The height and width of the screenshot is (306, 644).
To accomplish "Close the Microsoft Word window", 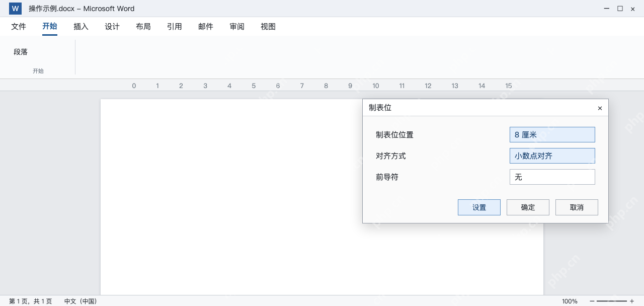I will [x=632, y=9].
